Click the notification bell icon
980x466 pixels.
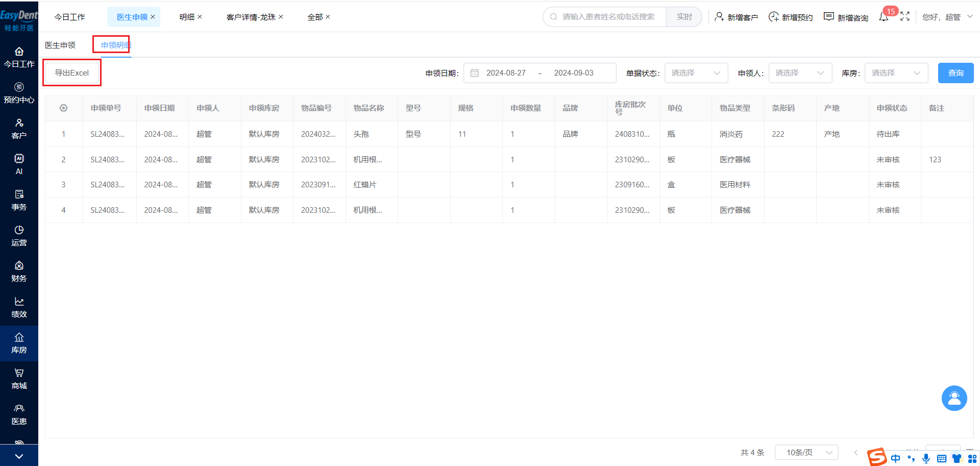(884, 17)
